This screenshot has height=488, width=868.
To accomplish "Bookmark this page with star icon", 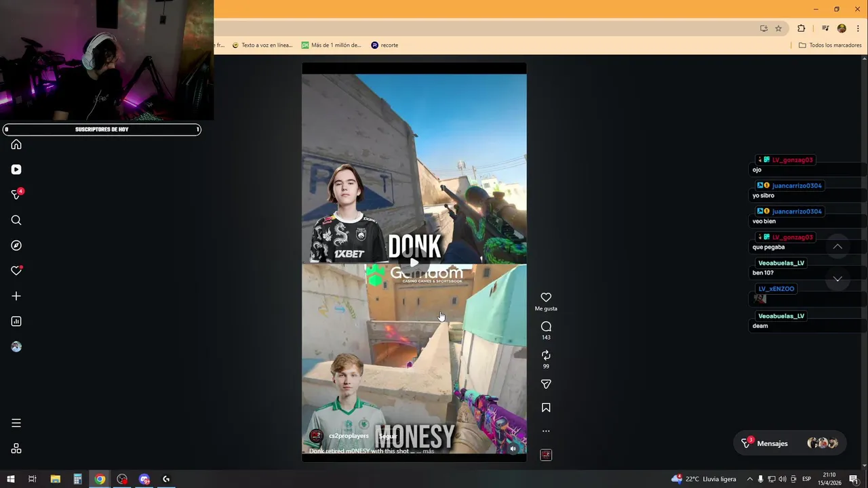I will click(x=778, y=28).
